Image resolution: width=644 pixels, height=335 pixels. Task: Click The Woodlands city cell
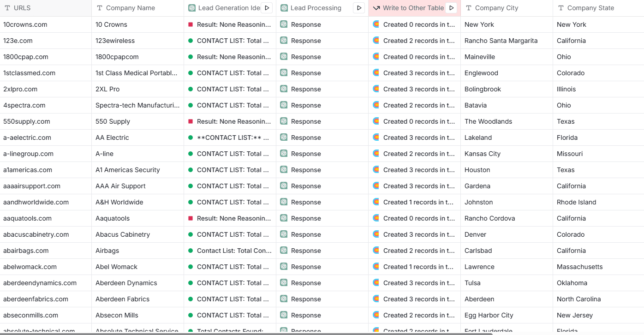coord(507,121)
